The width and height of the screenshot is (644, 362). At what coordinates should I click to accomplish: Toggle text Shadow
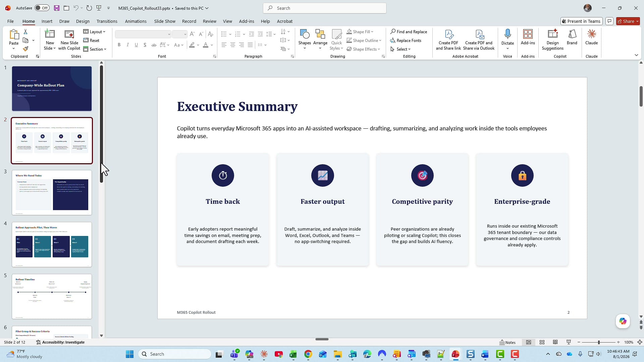145,45
